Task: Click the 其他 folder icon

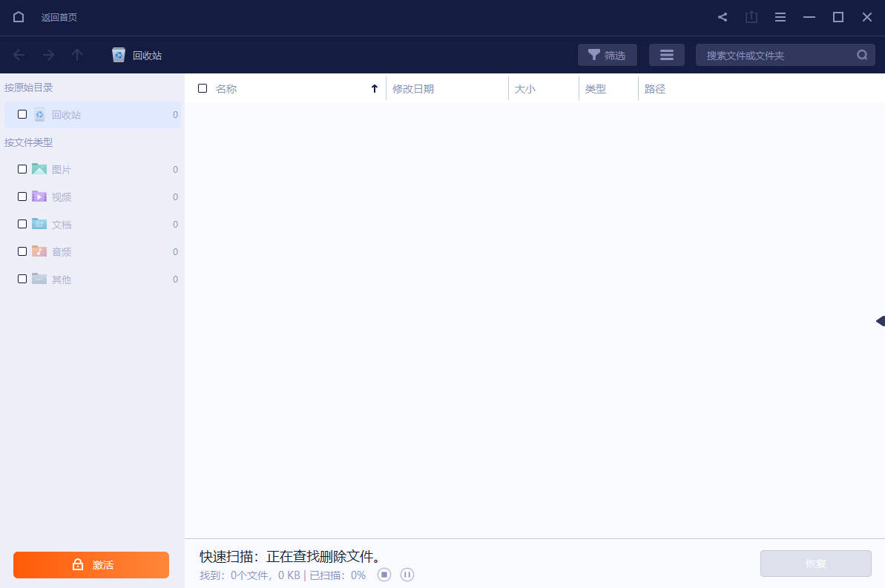Action: (x=39, y=279)
